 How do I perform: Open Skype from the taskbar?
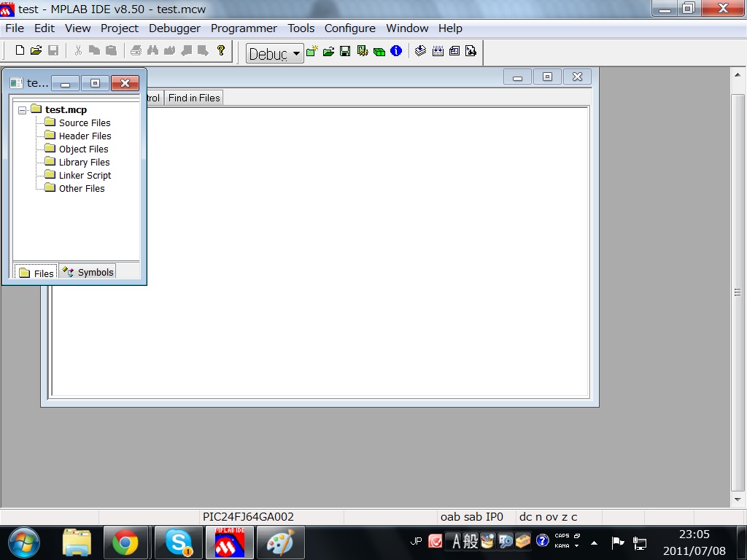click(178, 542)
